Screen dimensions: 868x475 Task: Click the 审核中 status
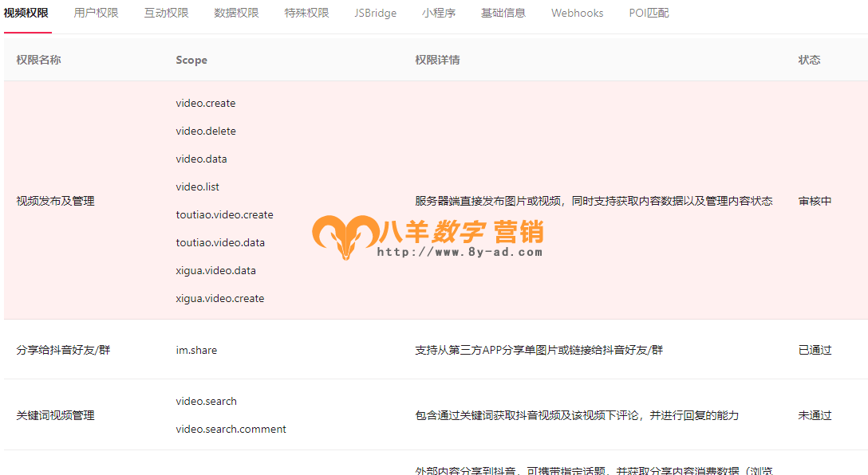[815, 201]
